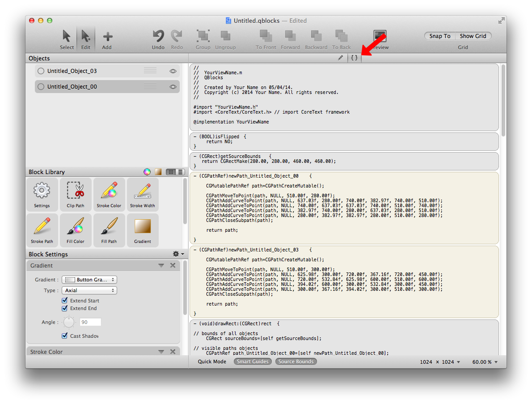Image resolution: width=532 pixels, height=404 pixels.
Task: Click the Block Settings scrollbar
Action: coord(185,288)
